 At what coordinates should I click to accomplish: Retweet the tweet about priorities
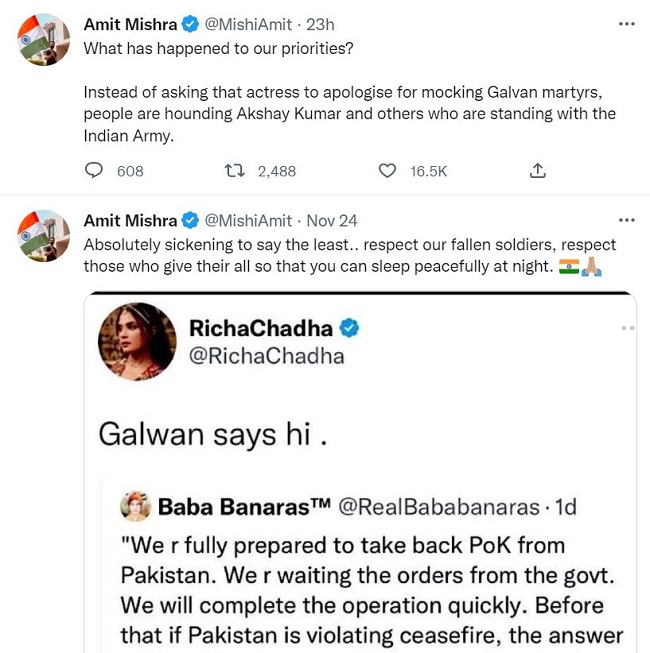(236, 171)
